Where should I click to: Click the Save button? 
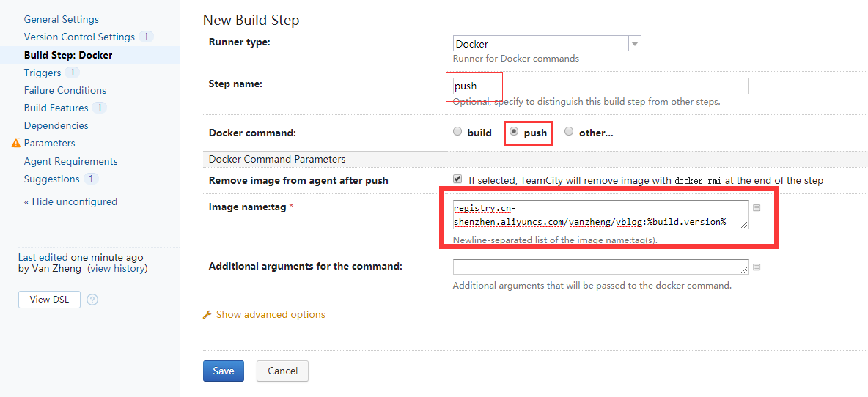tap(223, 371)
